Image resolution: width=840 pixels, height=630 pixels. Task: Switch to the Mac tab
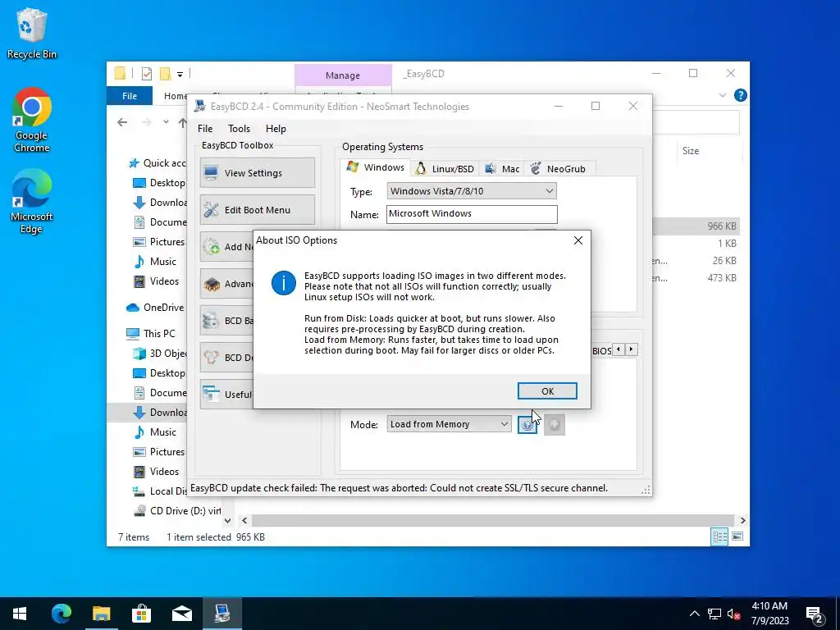pos(502,169)
